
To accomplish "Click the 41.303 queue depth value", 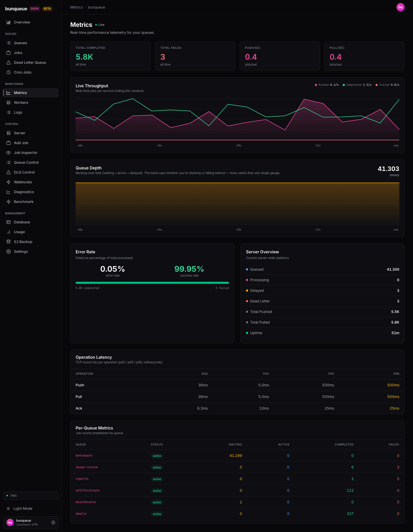I will [x=388, y=169].
